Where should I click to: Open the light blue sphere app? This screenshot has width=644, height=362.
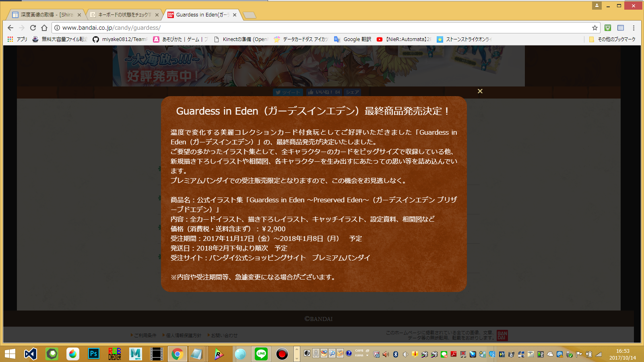click(240, 354)
